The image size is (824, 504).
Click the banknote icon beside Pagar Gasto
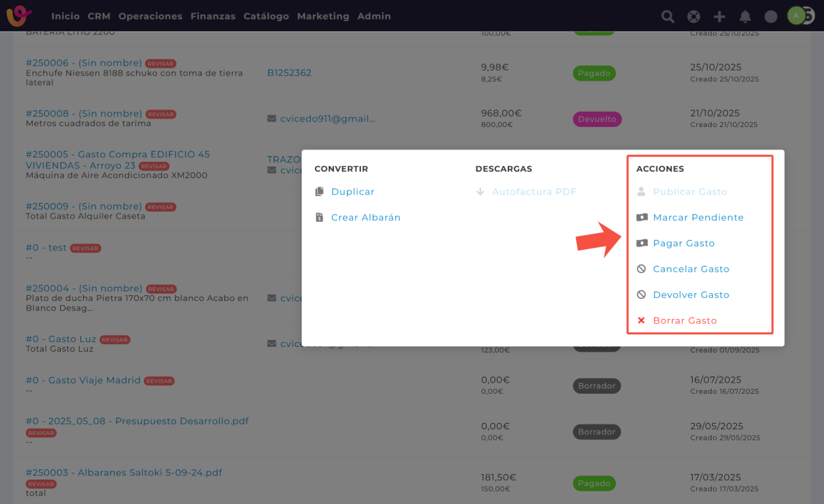pyautogui.click(x=642, y=243)
